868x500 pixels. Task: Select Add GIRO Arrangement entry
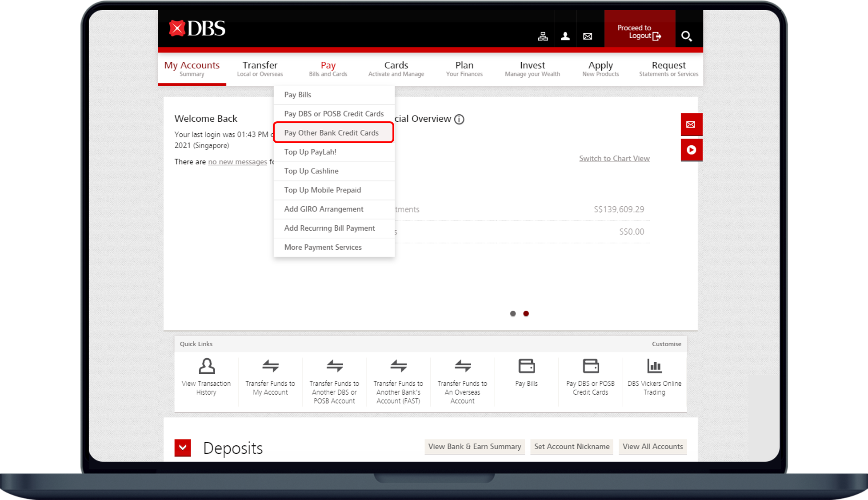(334, 209)
